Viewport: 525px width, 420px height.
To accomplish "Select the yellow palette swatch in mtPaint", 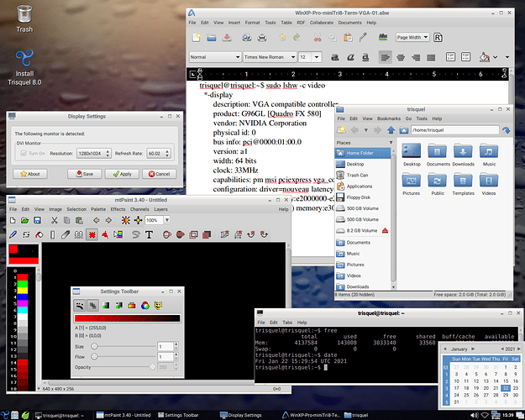I will (23, 290).
